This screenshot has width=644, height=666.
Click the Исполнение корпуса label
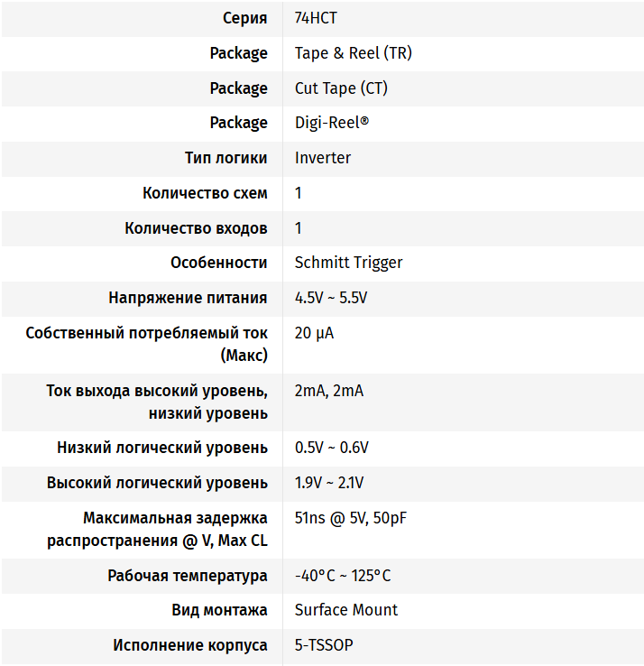tap(189, 645)
